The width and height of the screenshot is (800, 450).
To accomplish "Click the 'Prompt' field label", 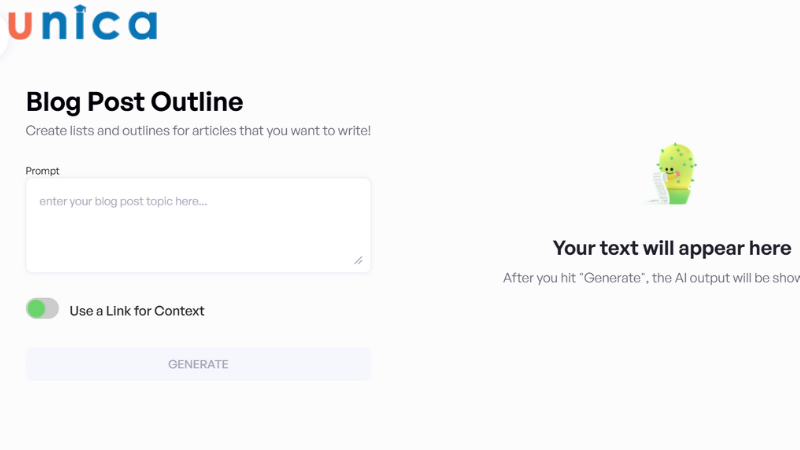I will coord(43,171).
